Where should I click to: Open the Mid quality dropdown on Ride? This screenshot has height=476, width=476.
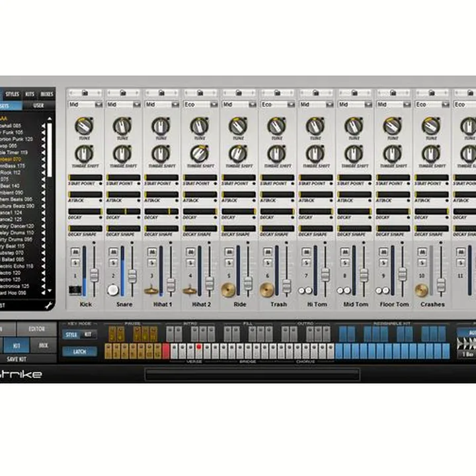[239, 104]
